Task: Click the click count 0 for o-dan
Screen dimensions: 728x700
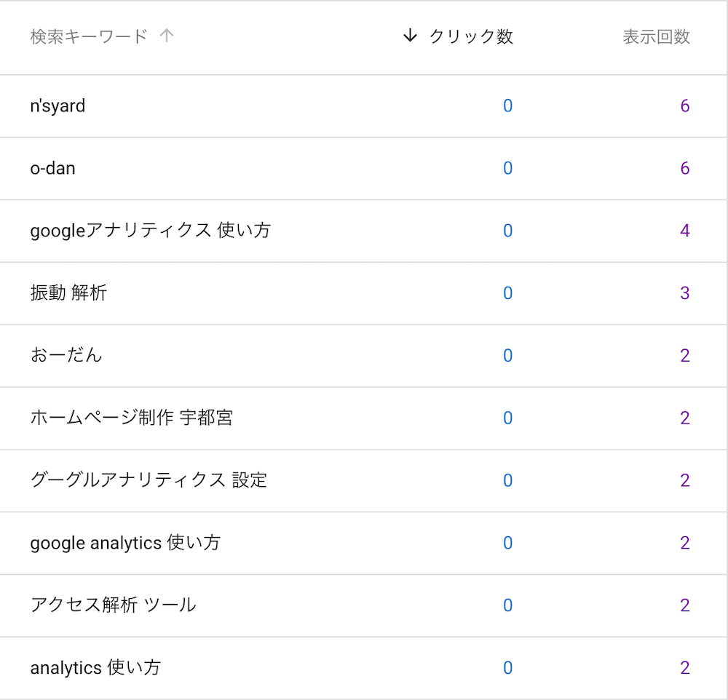Action: pyautogui.click(x=508, y=168)
